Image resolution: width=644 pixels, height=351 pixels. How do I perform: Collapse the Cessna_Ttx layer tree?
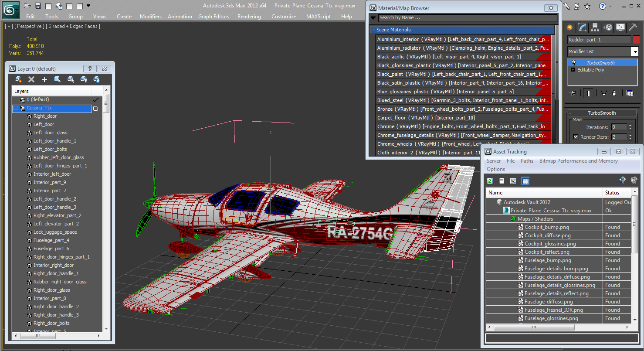click(x=16, y=108)
